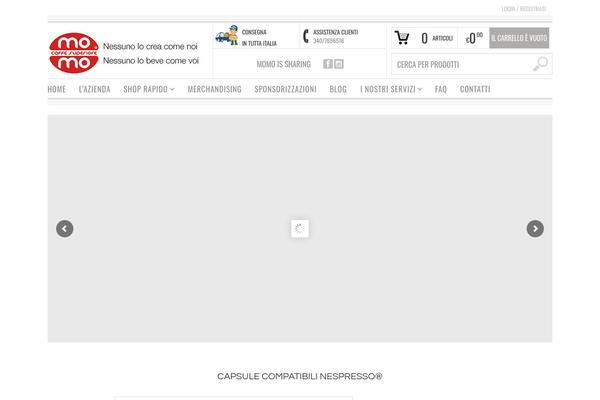Go to next slide arrow

535,229
